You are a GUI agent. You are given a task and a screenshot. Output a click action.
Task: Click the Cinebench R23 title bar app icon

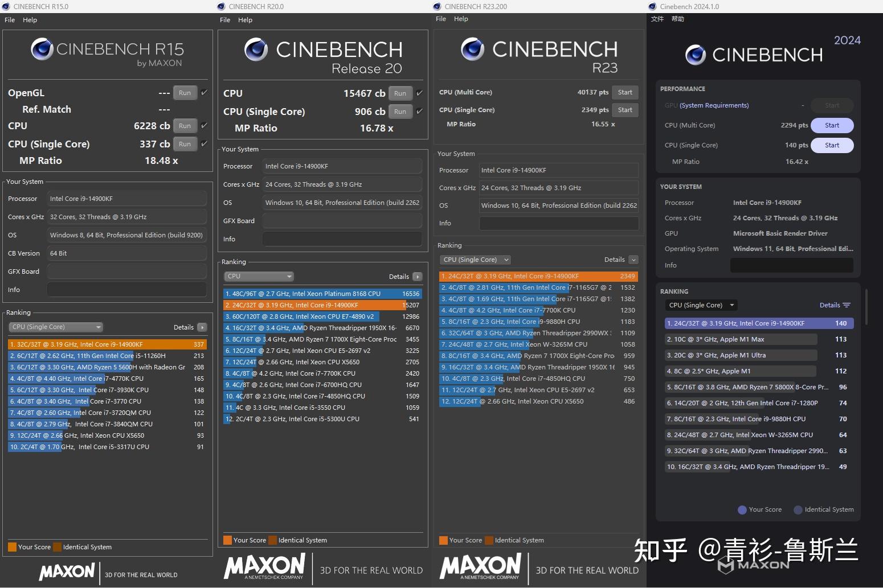437,6
